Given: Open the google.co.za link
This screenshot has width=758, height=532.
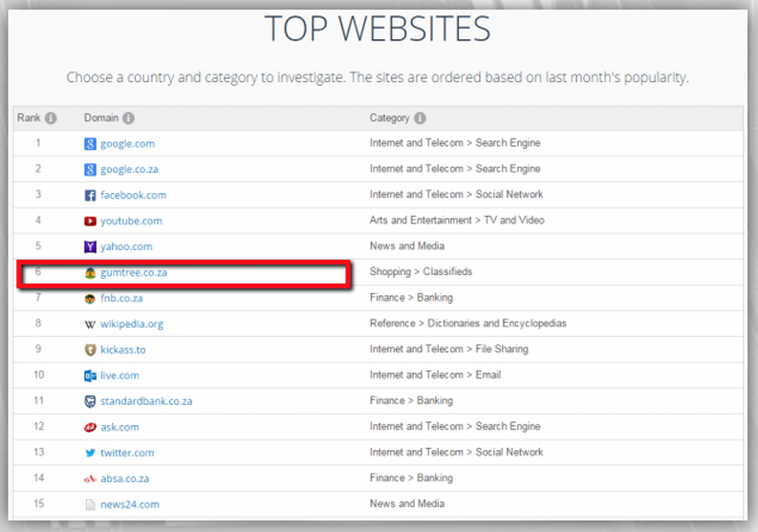Looking at the screenshot, I should [129, 170].
